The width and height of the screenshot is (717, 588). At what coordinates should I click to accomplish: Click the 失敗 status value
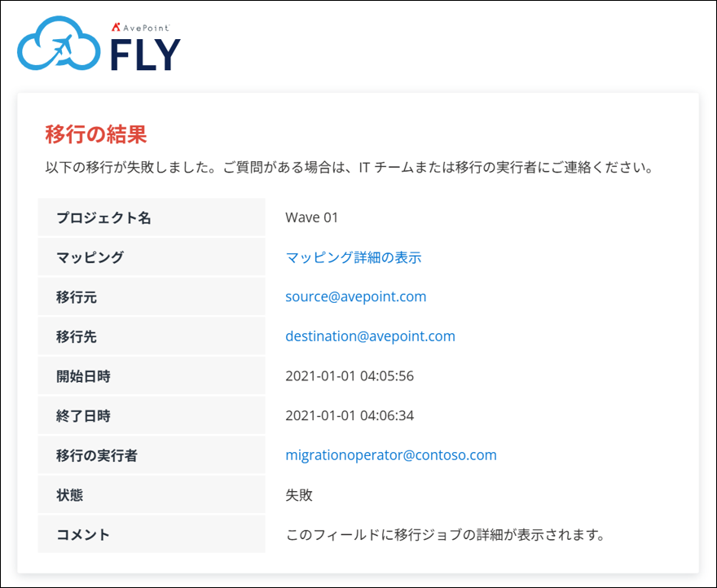click(299, 495)
